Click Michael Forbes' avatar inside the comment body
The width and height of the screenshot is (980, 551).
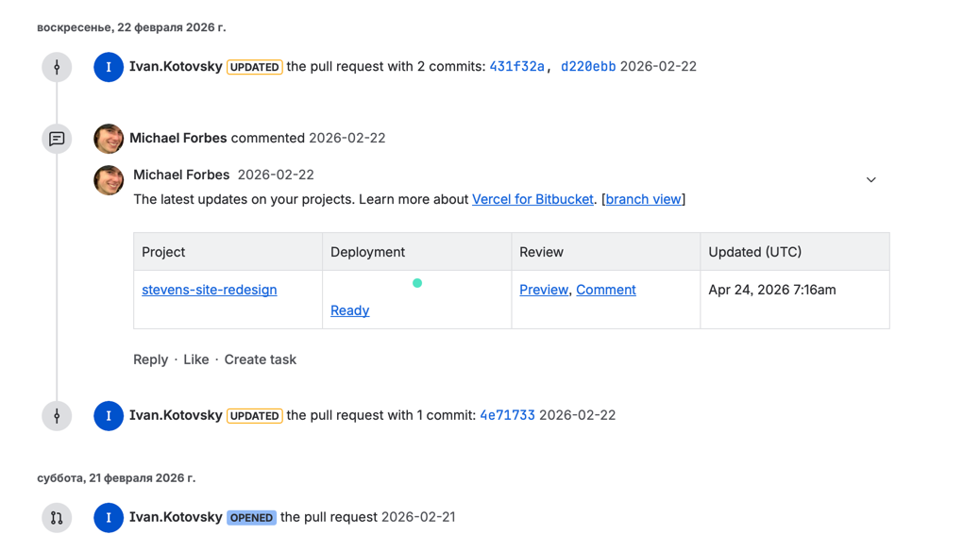(x=109, y=180)
